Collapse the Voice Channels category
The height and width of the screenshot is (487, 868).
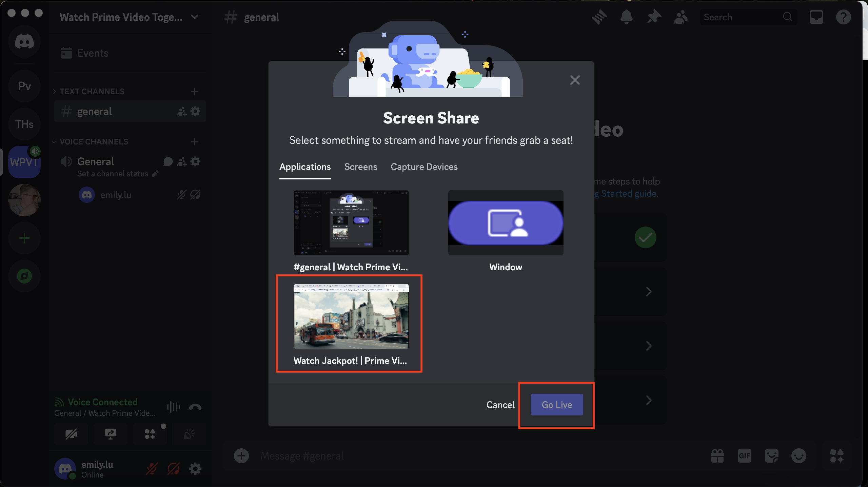point(91,142)
